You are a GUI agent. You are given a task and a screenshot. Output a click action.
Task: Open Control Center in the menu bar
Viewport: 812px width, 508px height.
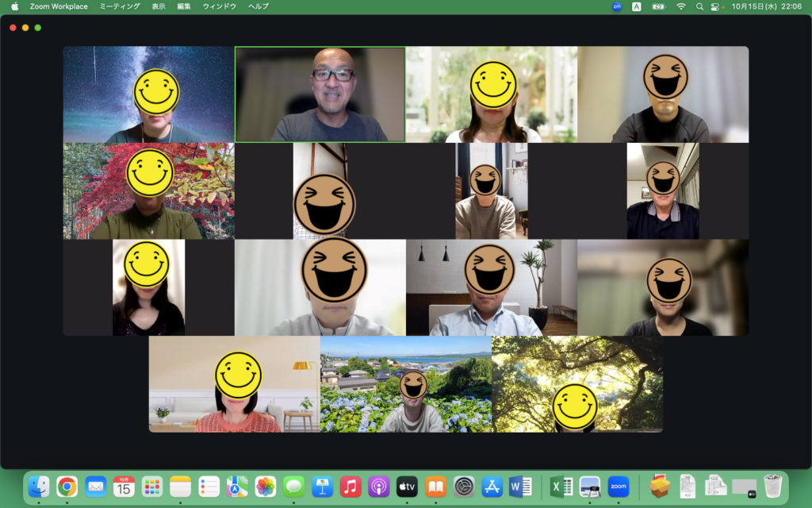click(716, 6)
